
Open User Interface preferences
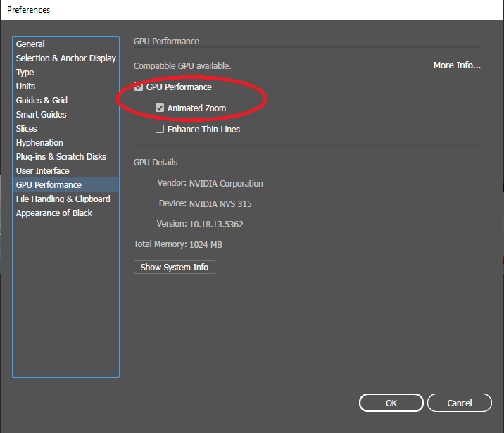click(x=65, y=170)
